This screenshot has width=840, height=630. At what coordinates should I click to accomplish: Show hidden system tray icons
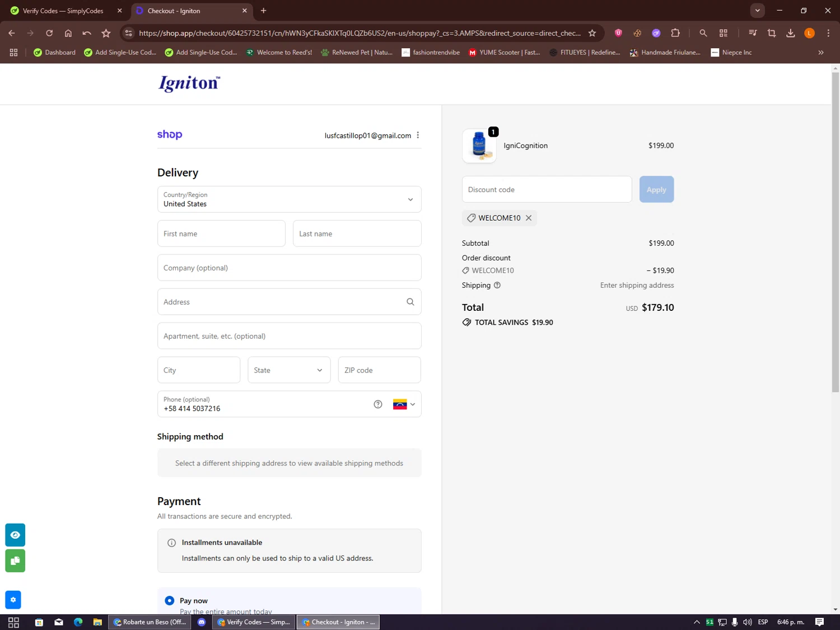click(697, 622)
